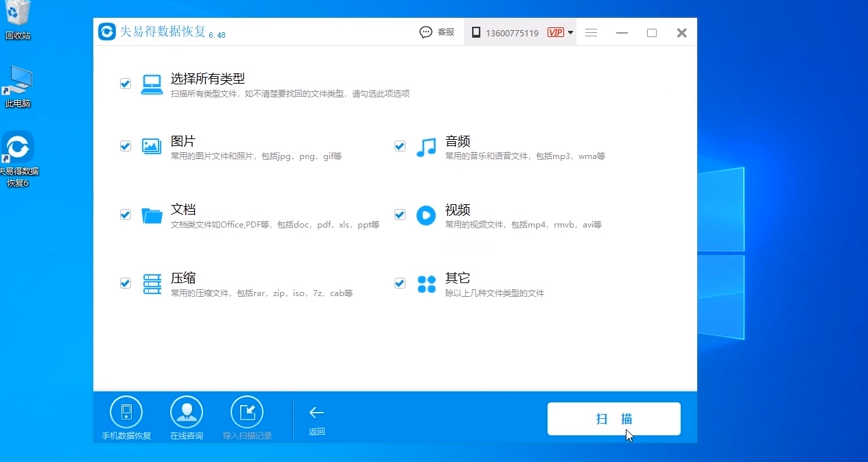868x462 pixels.
Task: Click description mentioning rar, zip, iso
Action: click(262, 293)
